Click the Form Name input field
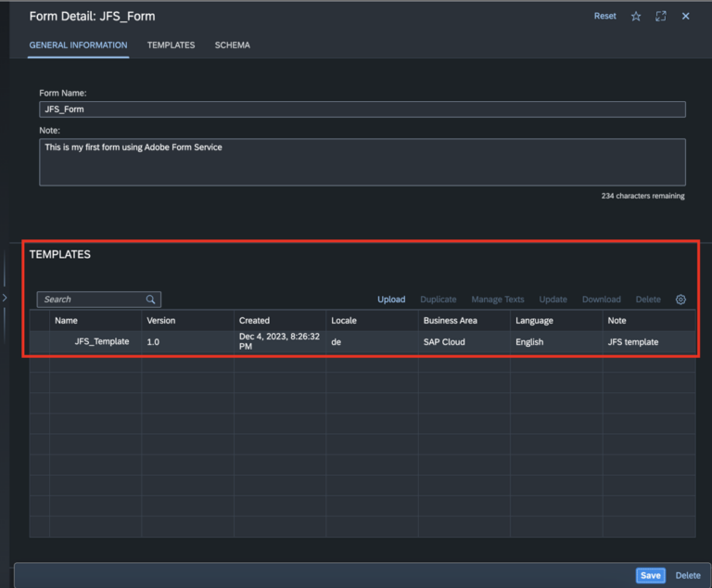 (362, 109)
